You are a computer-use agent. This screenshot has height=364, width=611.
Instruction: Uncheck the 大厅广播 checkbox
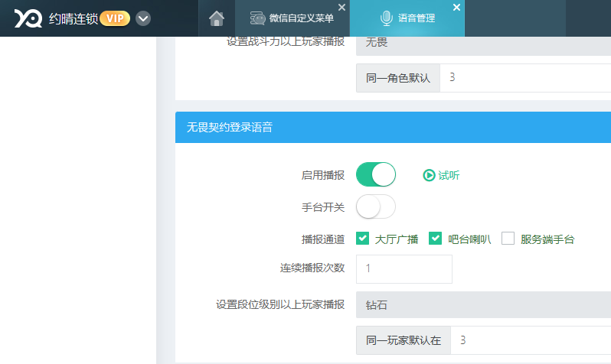coord(362,239)
